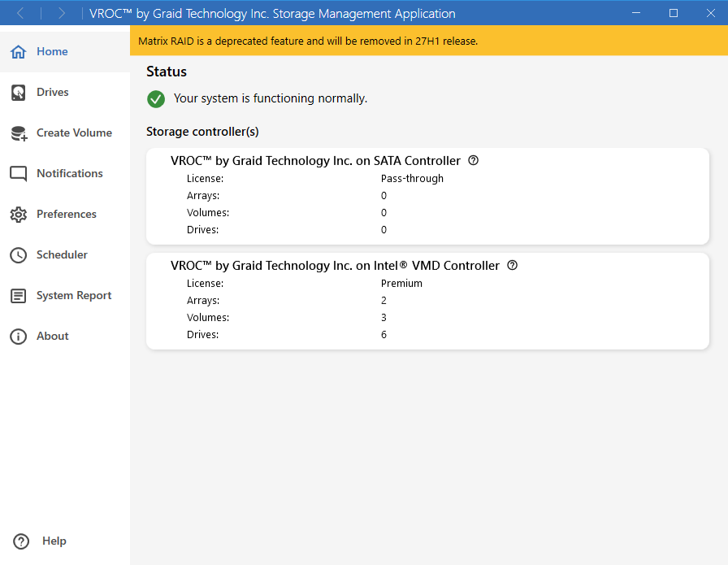Screen dimensions: 728x565
Task: Click the Scheduler clock icon
Action: (x=19, y=255)
